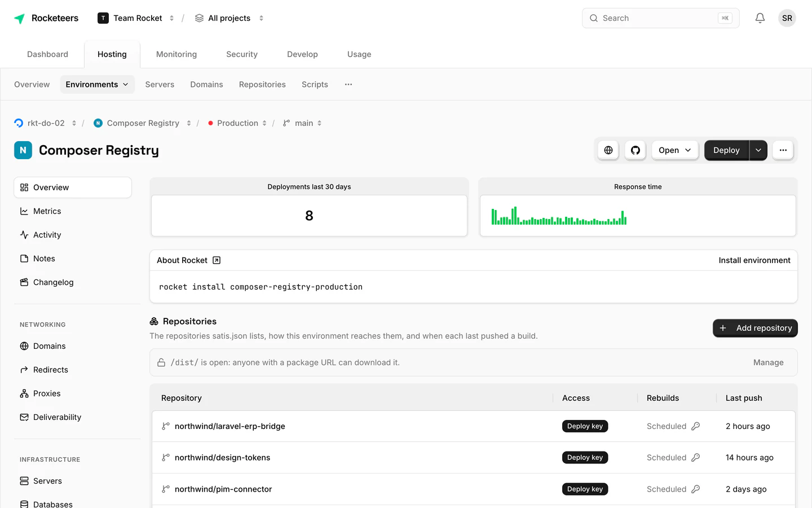Viewport: 812px width, 508px height.
Task: Click the Repositories section cubes icon
Action: (154, 321)
